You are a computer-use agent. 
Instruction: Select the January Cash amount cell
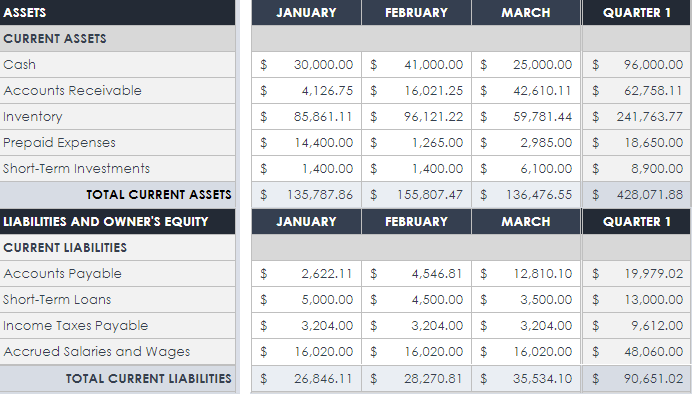pyautogui.click(x=306, y=65)
